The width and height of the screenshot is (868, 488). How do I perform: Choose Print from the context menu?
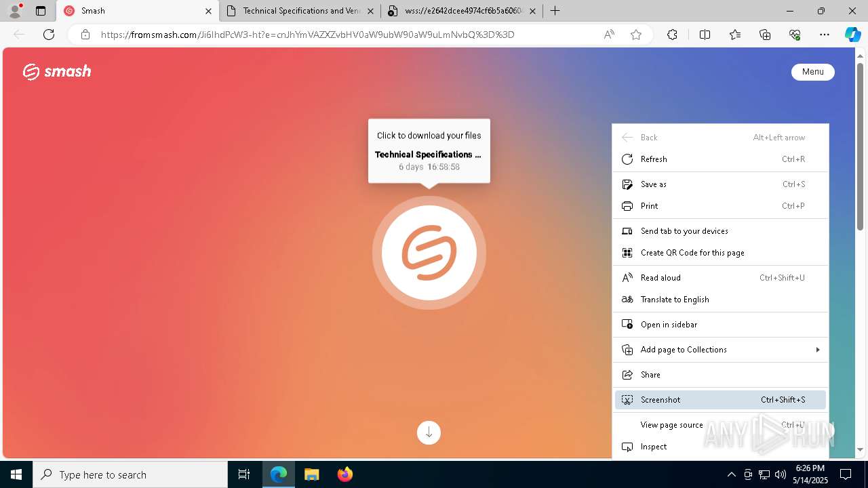(720, 206)
